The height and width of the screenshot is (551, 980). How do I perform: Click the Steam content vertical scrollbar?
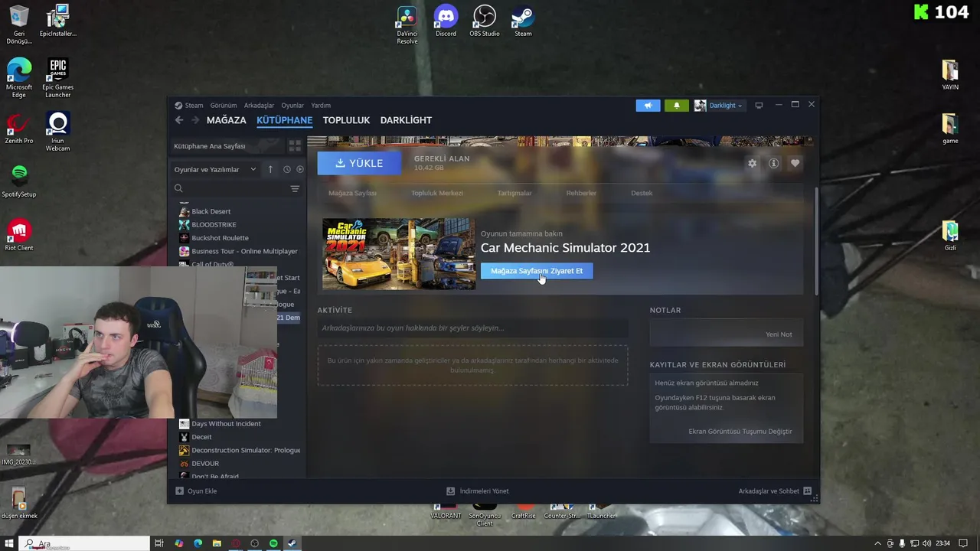point(815,241)
